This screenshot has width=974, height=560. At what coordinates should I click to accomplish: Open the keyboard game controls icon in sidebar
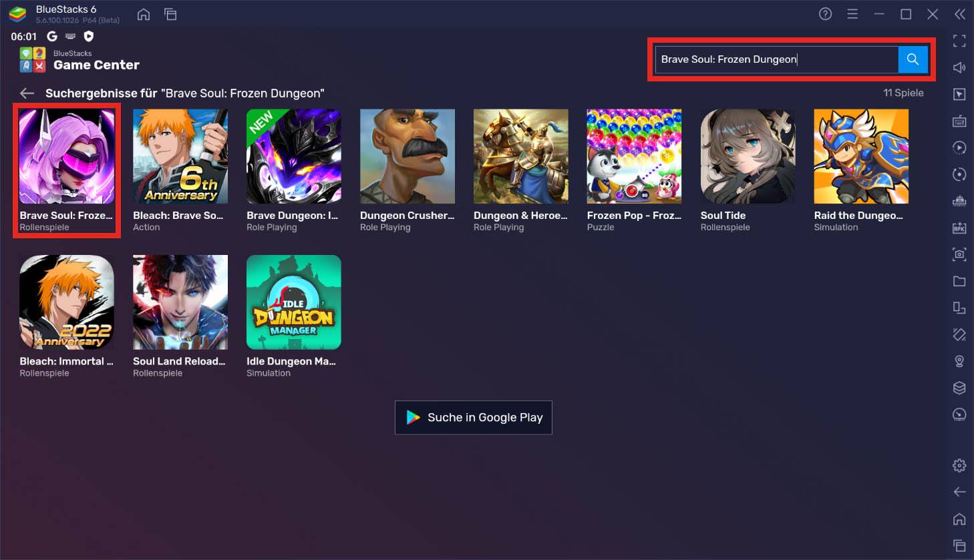point(959,121)
